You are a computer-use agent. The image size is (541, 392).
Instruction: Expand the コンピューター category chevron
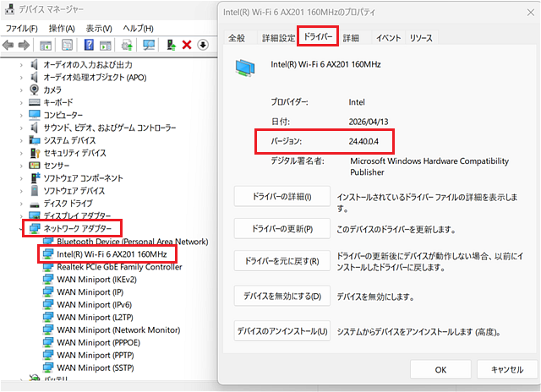21,115
